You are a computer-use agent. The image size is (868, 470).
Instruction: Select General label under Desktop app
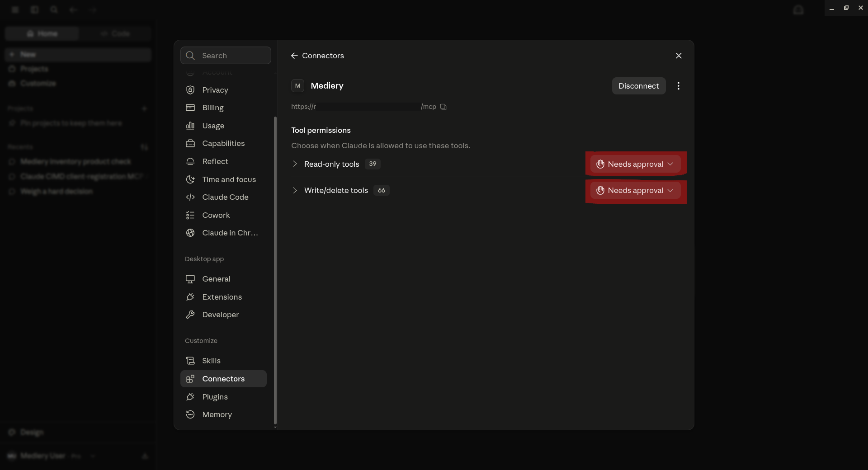point(216,279)
